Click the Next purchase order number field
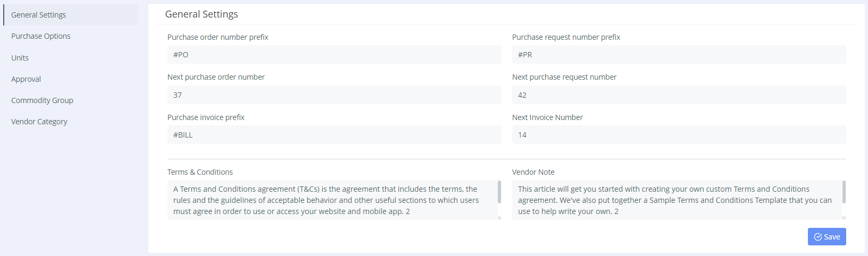Screen dimensions: 868x256 coord(334,95)
